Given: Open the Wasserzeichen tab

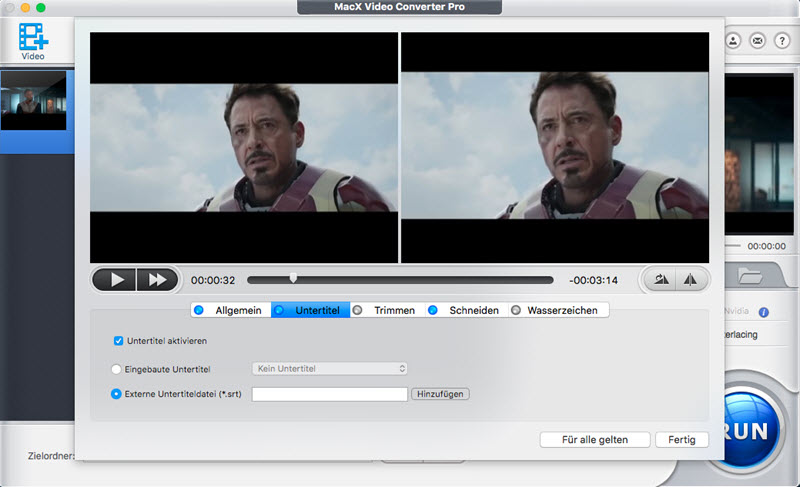Looking at the screenshot, I should (558, 310).
